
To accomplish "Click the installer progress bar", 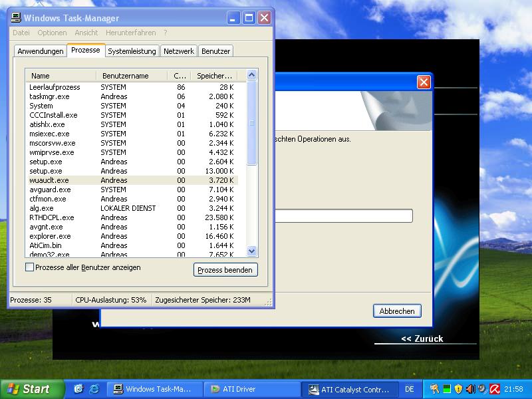I will pyautogui.click(x=343, y=215).
